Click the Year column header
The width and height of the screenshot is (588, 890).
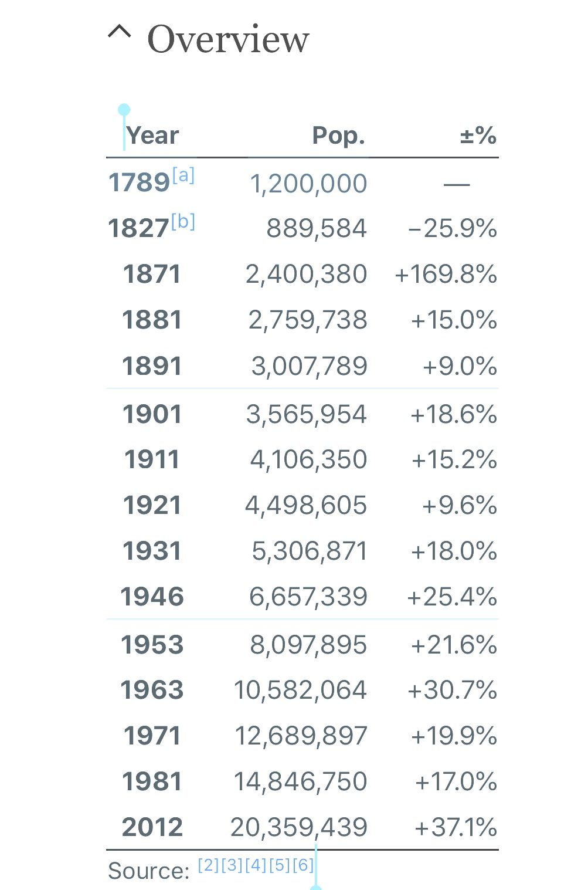(x=152, y=136)
